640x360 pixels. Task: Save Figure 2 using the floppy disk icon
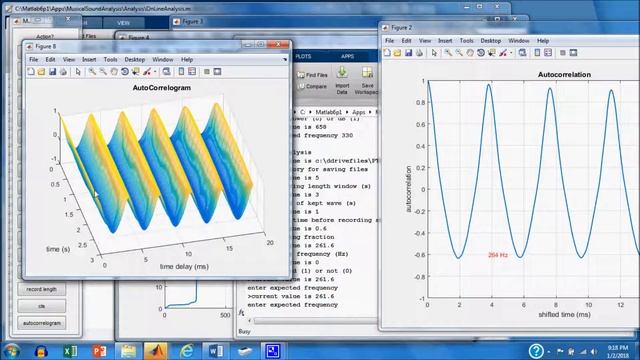tap(409, 53)
